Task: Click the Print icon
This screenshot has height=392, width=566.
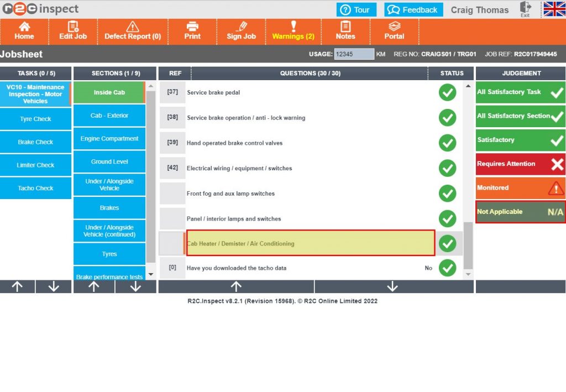Action: (192, 32)
